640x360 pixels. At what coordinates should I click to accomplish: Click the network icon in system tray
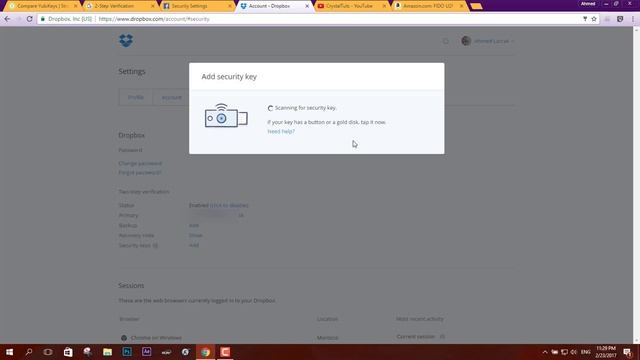tap(564, 352)
